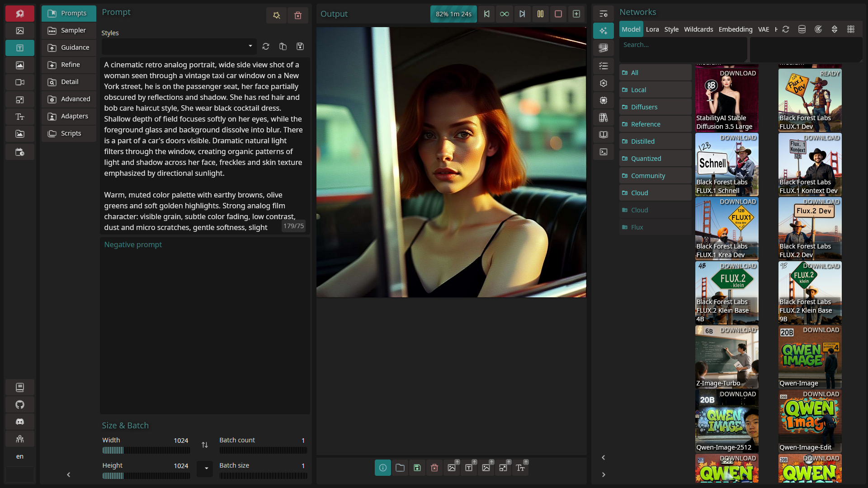This screenshot has height=488, width=868.
Task: Open the GitHub icon in the sidebar
Action: [20, 404]
